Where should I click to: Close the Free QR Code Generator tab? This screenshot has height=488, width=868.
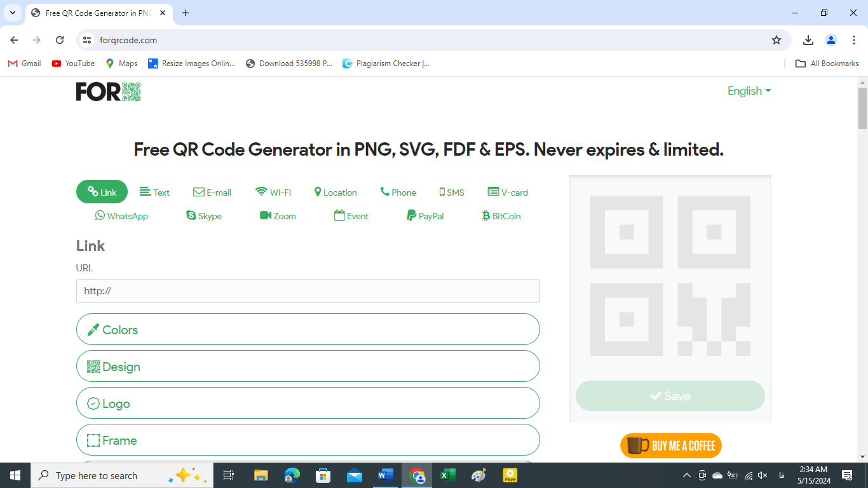[163, 13]
